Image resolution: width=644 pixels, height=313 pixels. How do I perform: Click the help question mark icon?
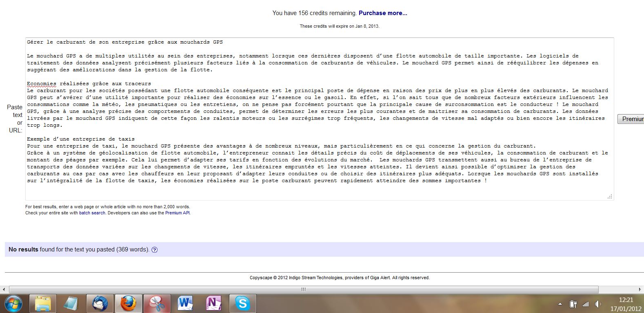pos(154,250)
